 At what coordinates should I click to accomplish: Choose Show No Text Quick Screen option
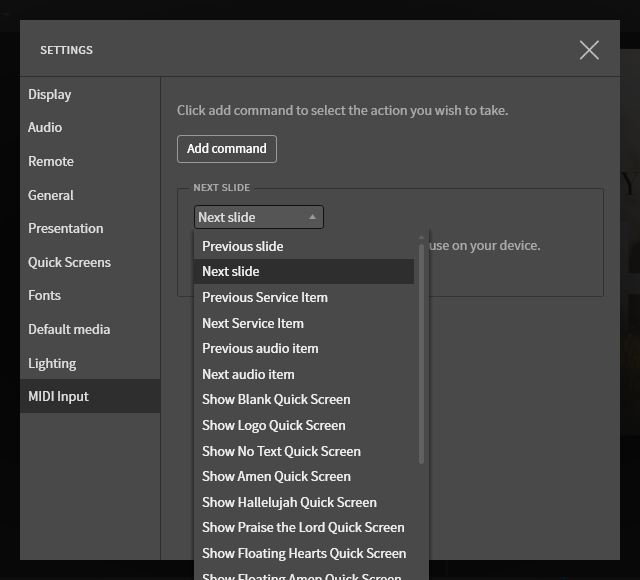point(304,451)
